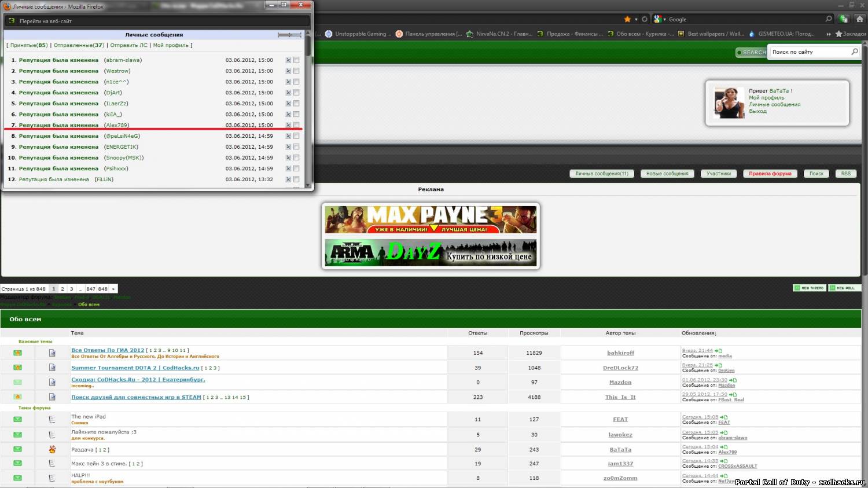Delete the n1ce^^ message via X icon
The image size is (868, 488).
pyautogui.click(x=288, y=82)
